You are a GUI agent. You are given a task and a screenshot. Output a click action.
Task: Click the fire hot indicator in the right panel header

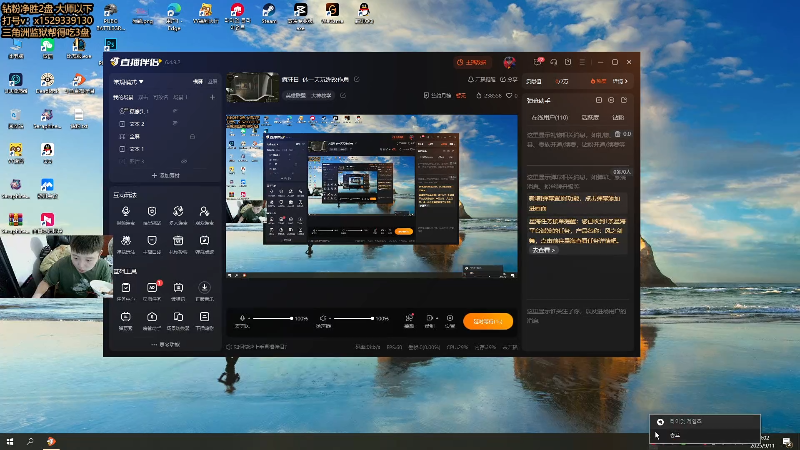coord(598,81)
